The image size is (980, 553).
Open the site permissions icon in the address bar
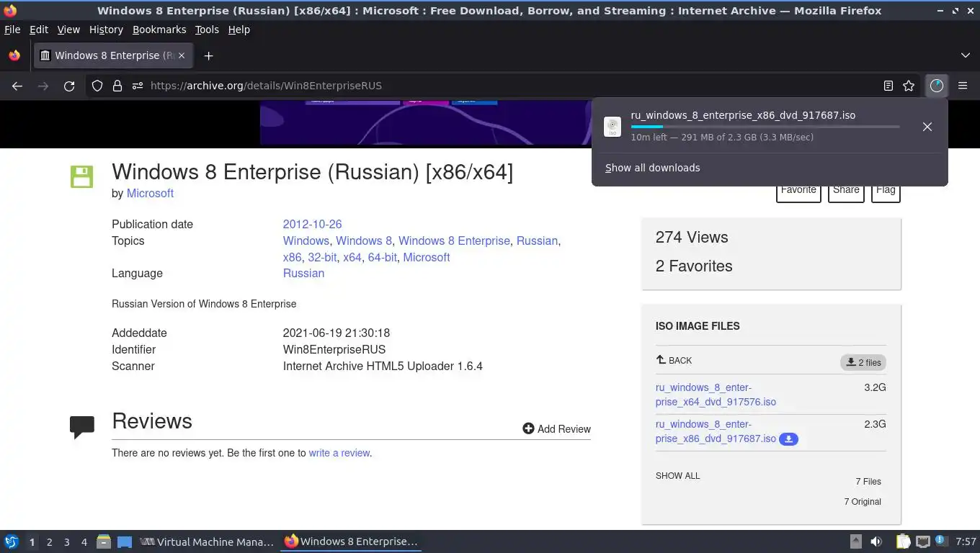tap(138, 86)
